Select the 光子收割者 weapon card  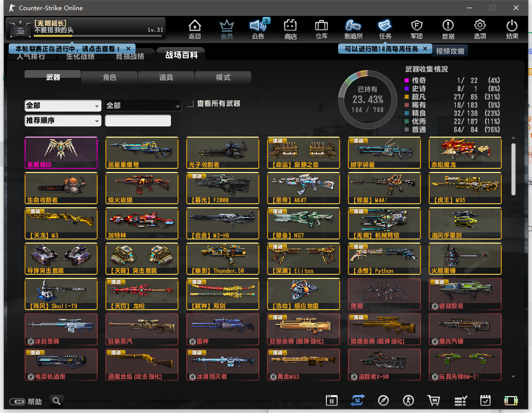point(223,153)
